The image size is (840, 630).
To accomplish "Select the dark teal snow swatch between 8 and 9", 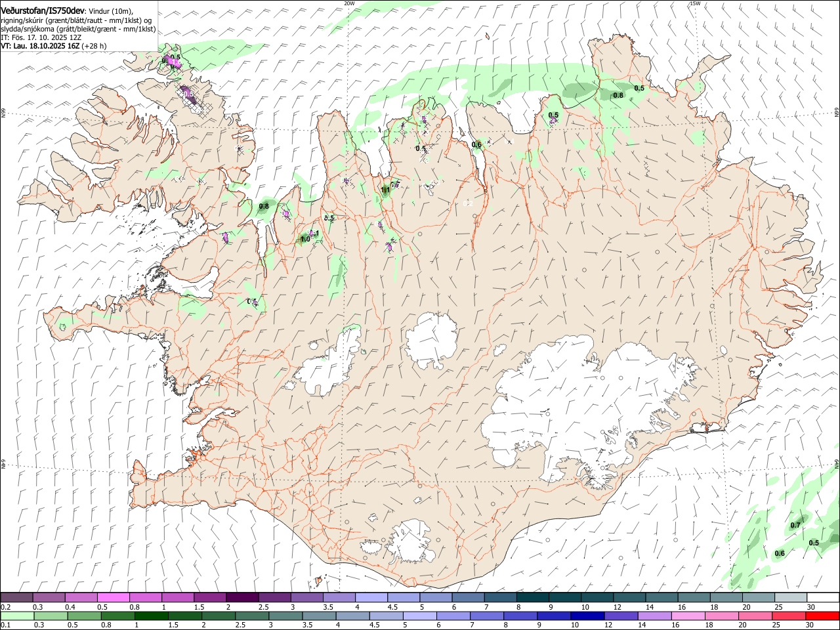I will pyautogui.click(x=532, y=597).
